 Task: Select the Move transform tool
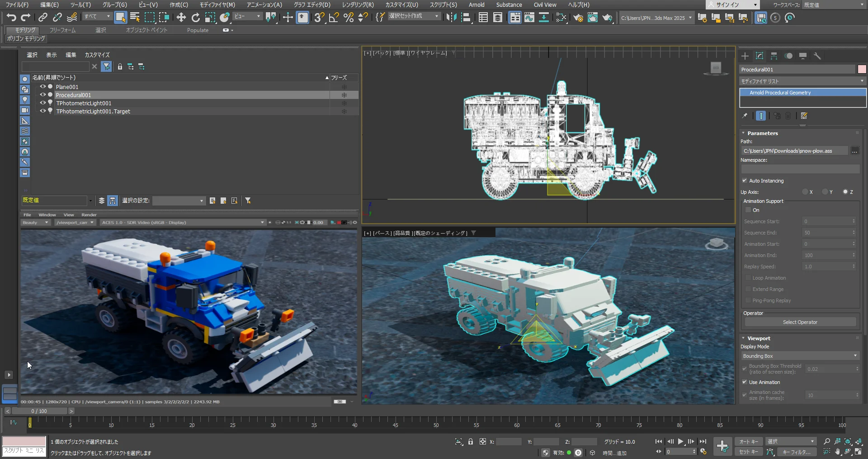tap(181, 18)
